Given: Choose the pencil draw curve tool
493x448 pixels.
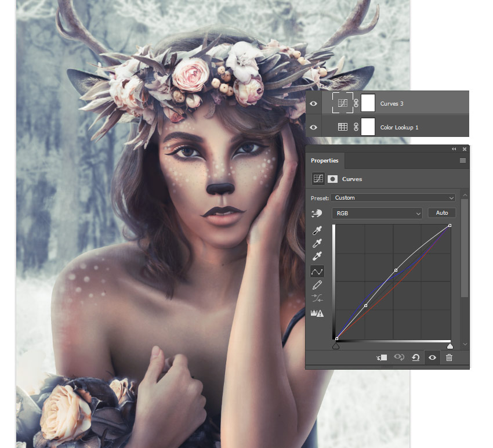Looking at the screenshot, I should tap(317, 285).
